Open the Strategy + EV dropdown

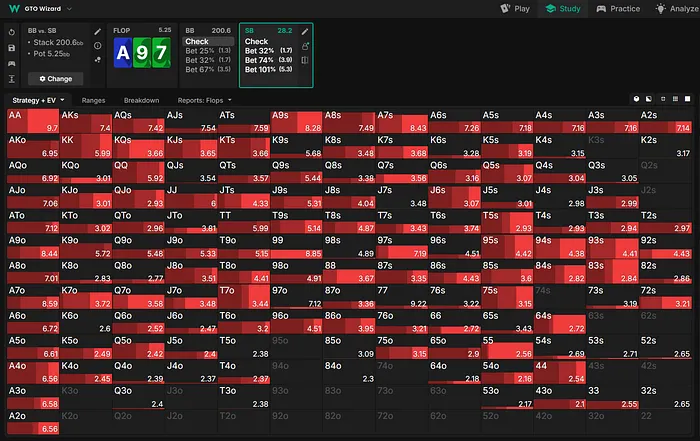pos(38,100)
